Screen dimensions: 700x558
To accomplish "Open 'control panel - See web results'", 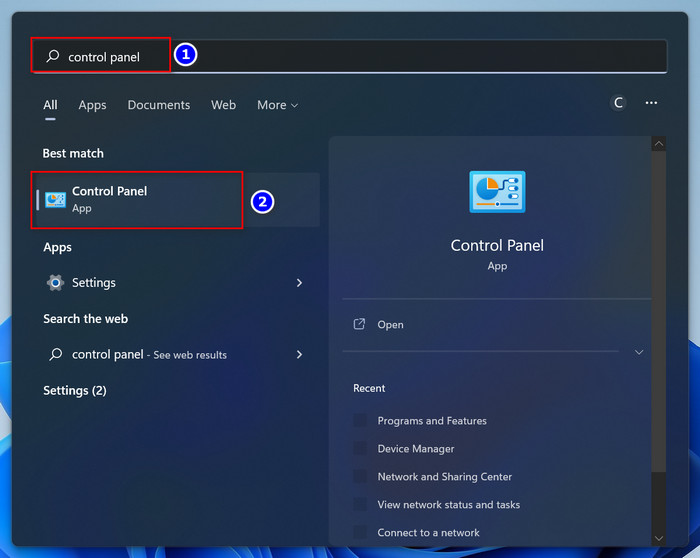I will click(176, 354).
